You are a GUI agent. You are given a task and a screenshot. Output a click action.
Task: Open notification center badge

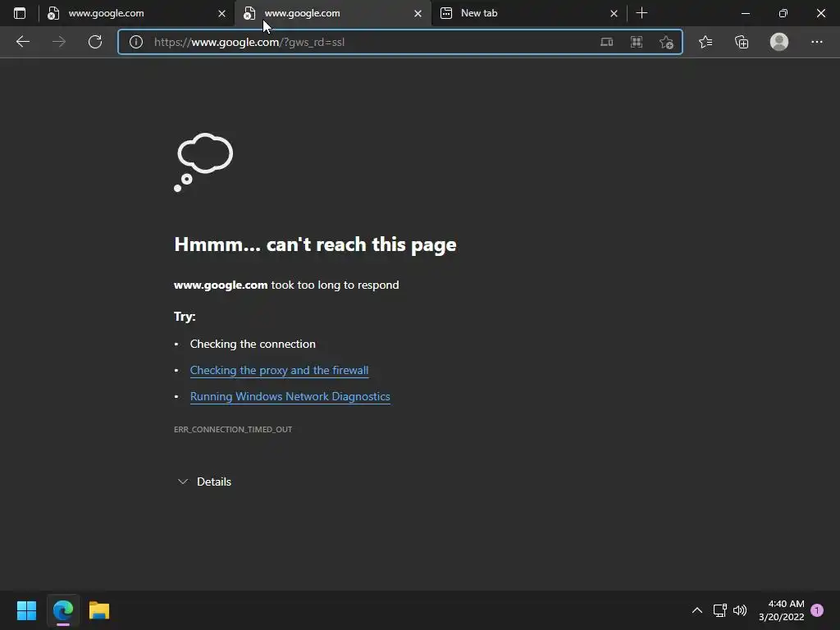817,610
